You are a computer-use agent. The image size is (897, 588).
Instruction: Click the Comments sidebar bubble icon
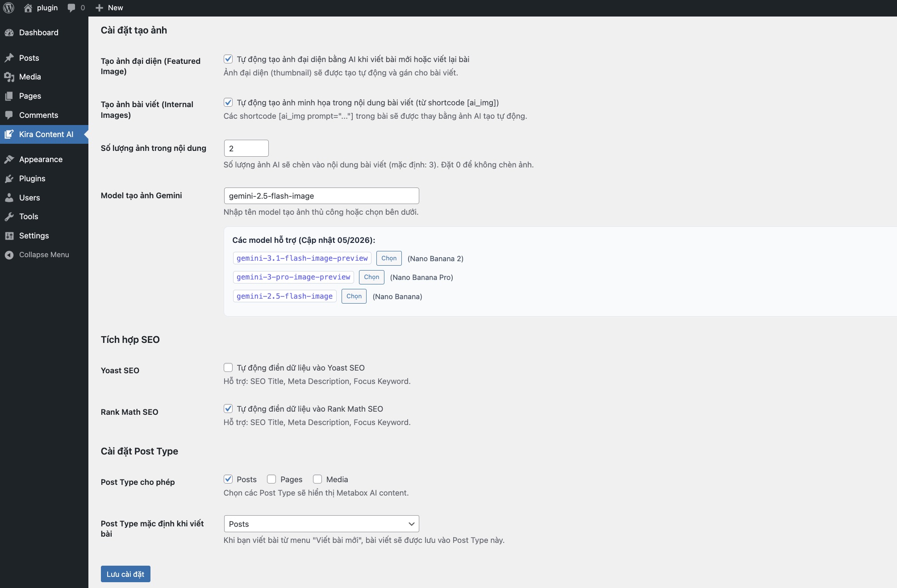point(9,115)
